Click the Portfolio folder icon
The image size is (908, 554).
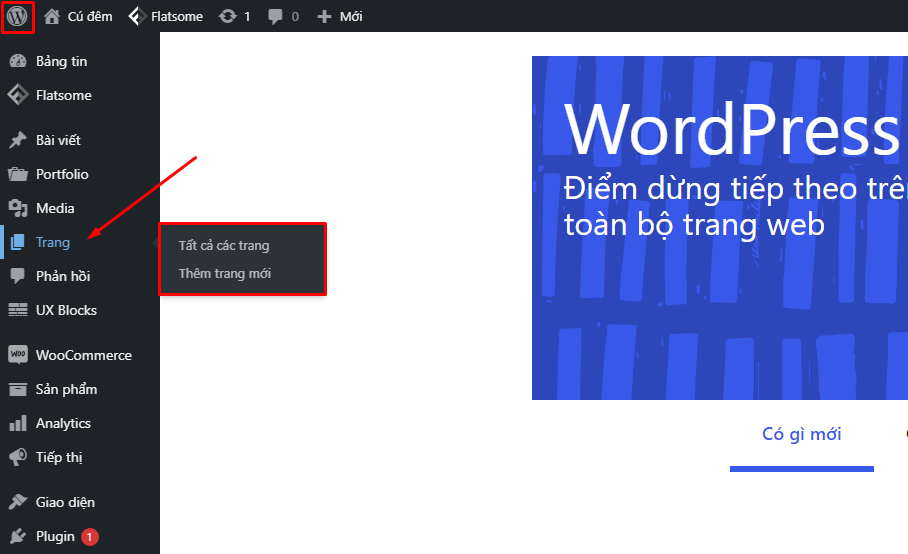(x=18, y=174)
